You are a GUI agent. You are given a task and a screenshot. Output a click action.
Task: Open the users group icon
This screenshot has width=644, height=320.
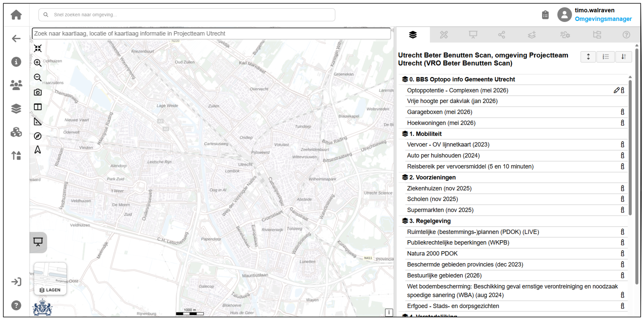coord(16,85)
